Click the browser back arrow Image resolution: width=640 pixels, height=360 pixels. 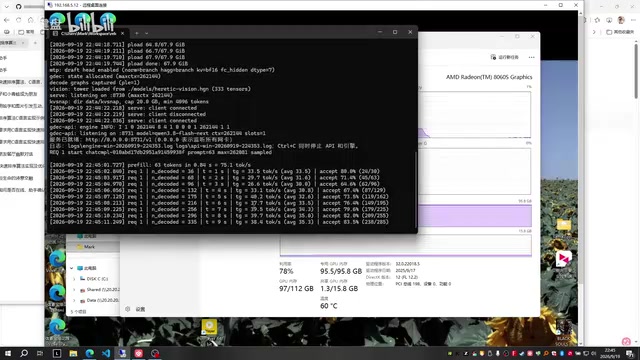click(7, 20)
